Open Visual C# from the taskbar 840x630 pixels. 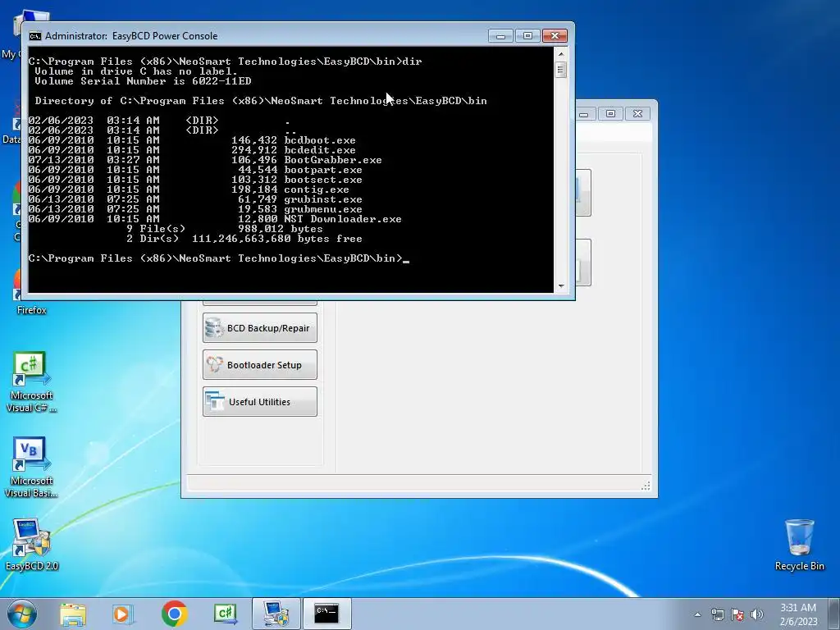coord(225,614)
